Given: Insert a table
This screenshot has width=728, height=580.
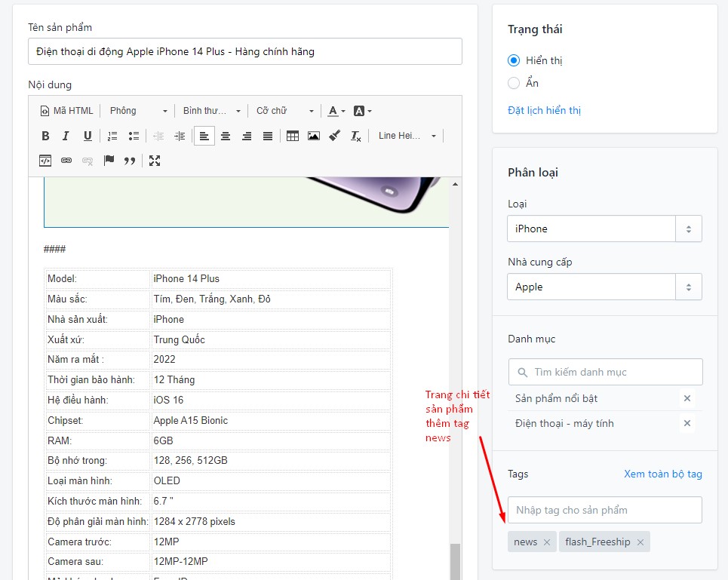Looking at the screenshot, I should 293,136.
